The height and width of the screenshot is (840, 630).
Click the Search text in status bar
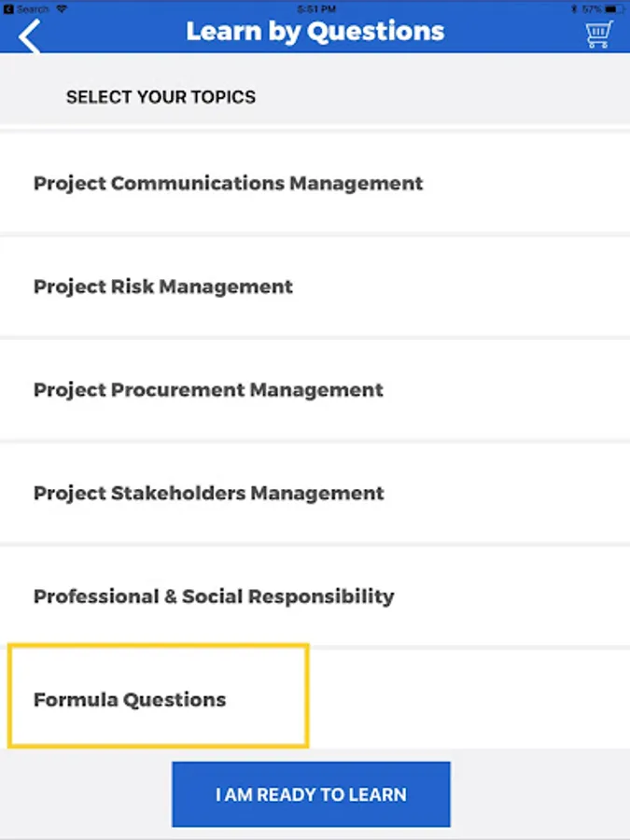click(33, 8)
